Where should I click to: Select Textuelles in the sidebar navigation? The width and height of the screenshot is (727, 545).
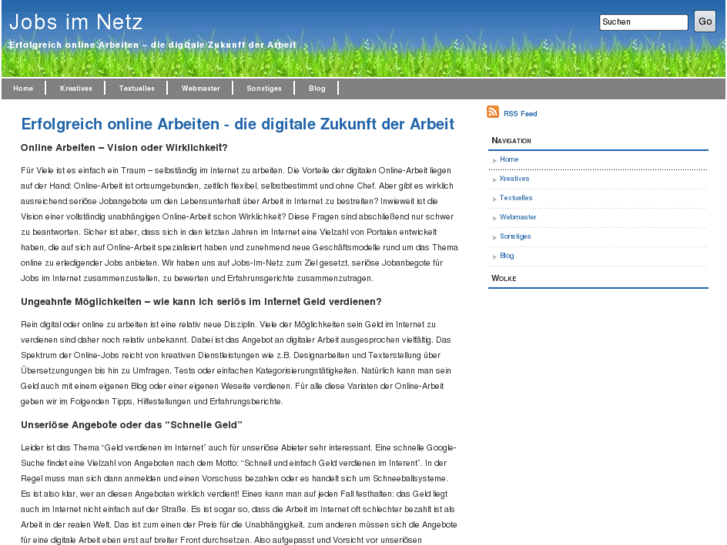pyautogui.click(x=516, y=198)
